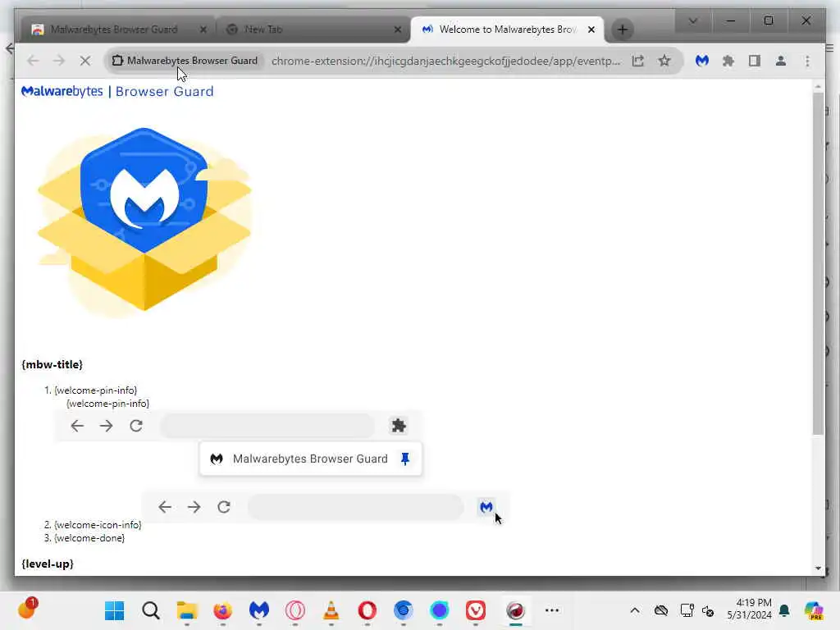
Task: Click the puzzle piece icon in pin illustration
Action: click(399, 426)
